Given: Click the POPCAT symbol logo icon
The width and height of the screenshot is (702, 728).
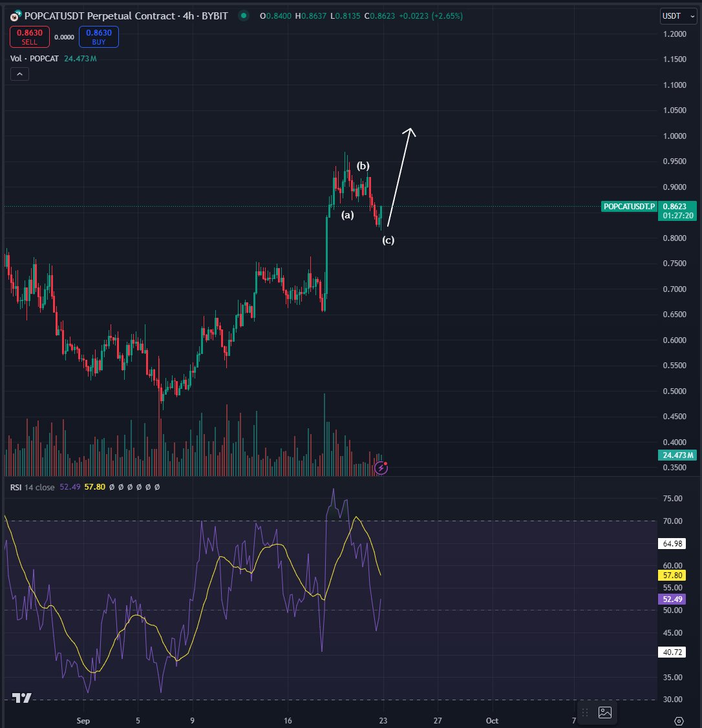Looking at the screenshot, I should [15, 16].
